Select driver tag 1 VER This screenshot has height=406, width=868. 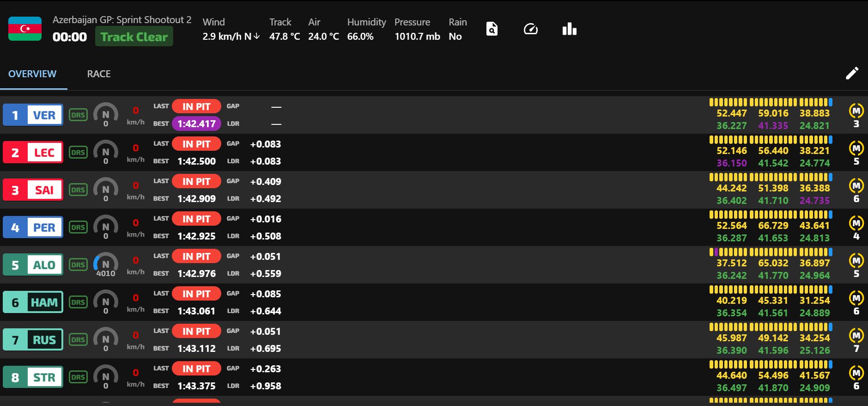33,115
